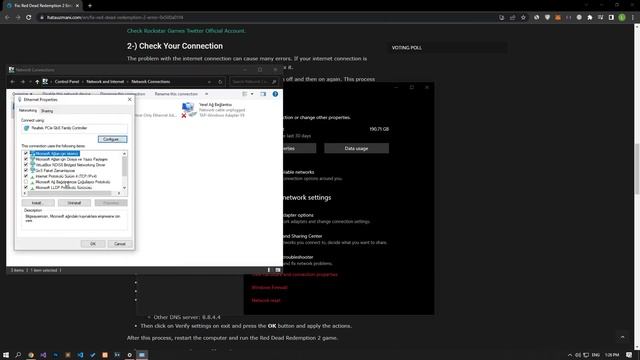The height and width of the screenshot is (360, 640).
Task: Reload the page with Chrome's refresh icon
Action: 29,18
